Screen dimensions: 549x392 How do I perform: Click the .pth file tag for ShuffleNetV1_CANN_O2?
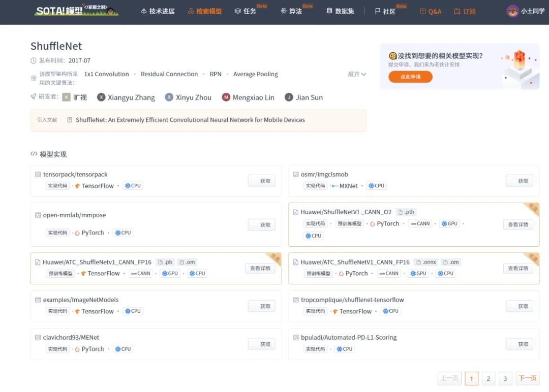pyautogui.click(x=406, y=212)
